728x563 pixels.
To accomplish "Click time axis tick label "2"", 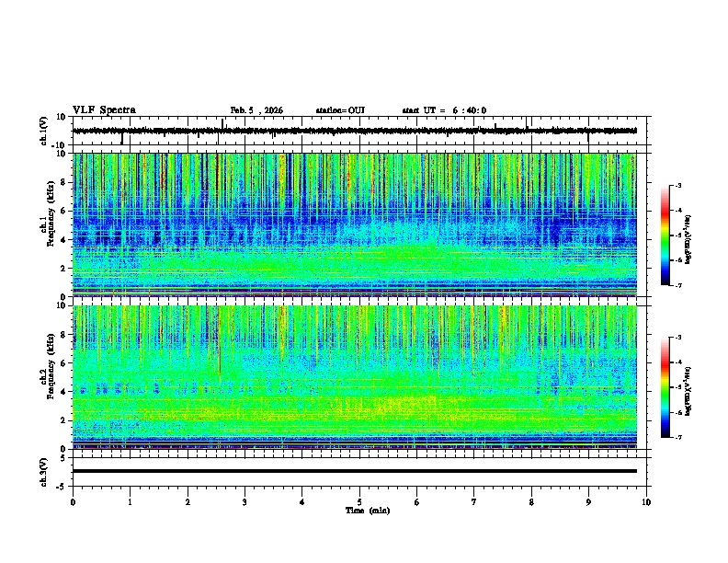I will pos(188,501).
